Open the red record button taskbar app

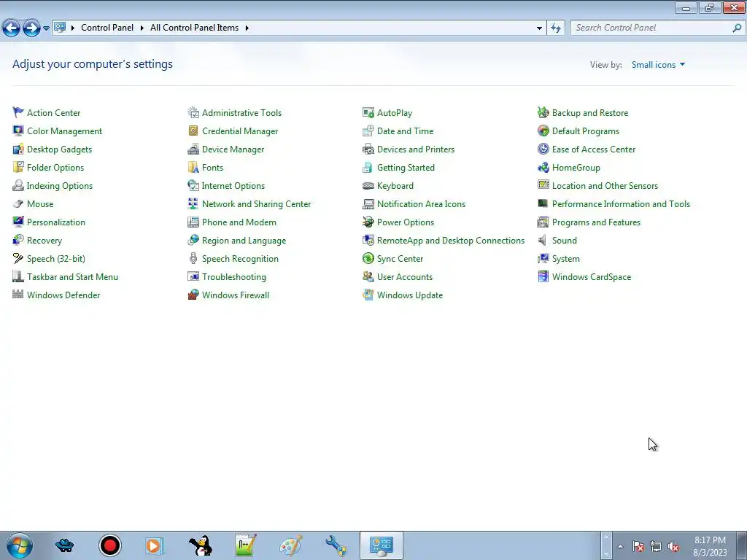pos(109,545)
